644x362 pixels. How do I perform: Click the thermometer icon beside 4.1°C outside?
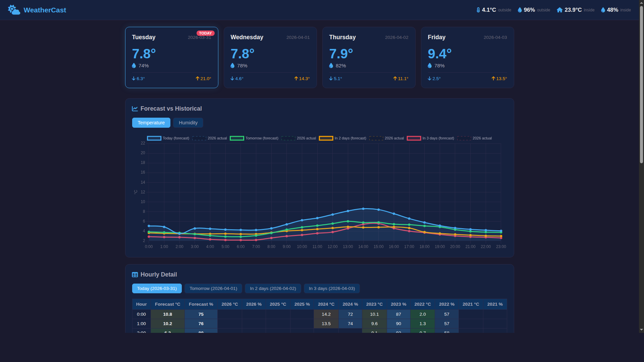[x=478, y=10]
